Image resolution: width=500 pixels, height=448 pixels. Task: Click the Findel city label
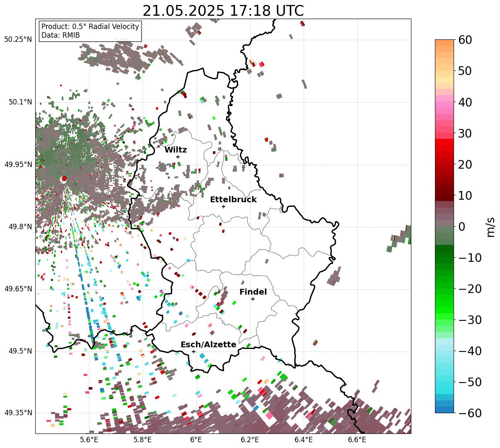pyautogui.click(x=253, y=292)
